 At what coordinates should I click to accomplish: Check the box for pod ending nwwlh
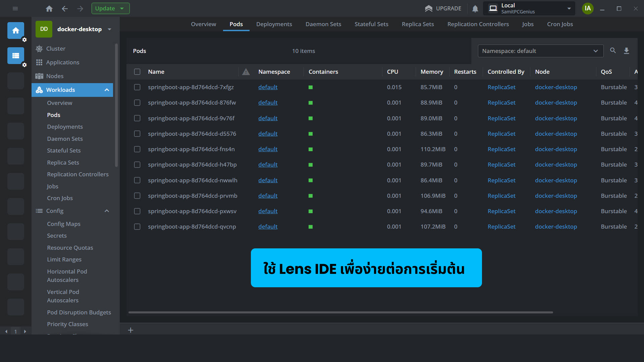(x=137, y=180)
